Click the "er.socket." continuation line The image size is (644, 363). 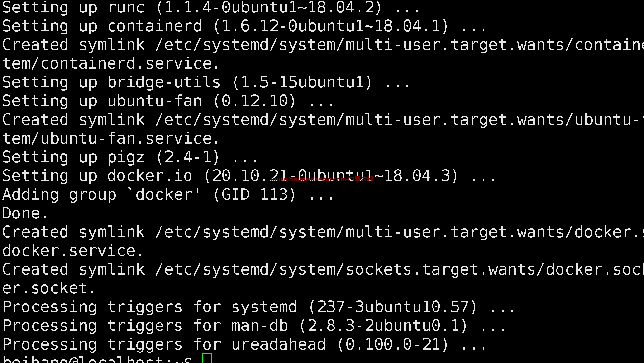tap(49, 288)
